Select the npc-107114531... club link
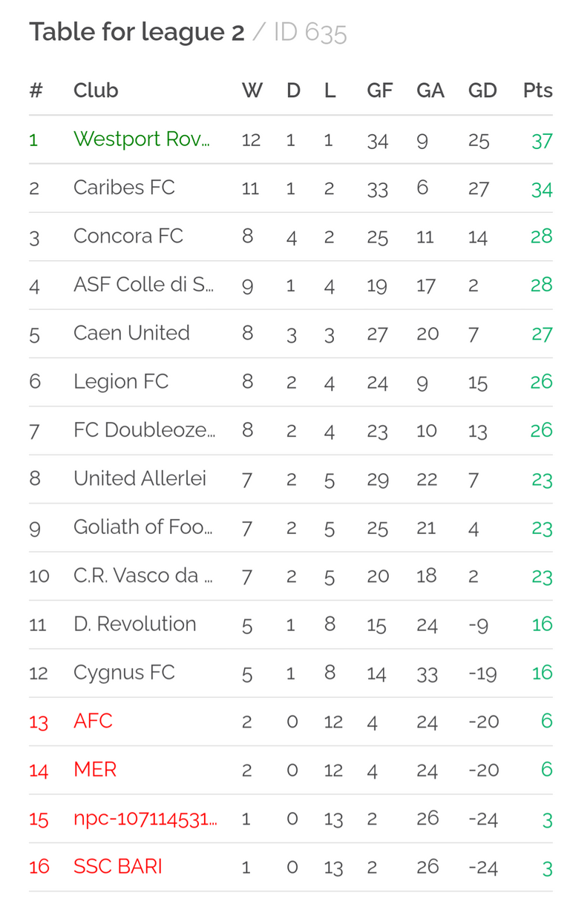 pyautogui.click(x=145, y=818)
